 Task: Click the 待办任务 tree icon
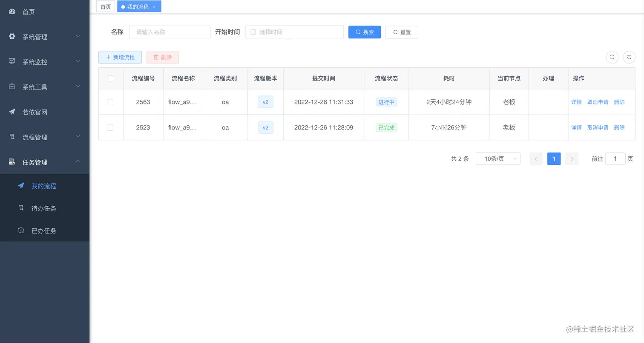21,208
